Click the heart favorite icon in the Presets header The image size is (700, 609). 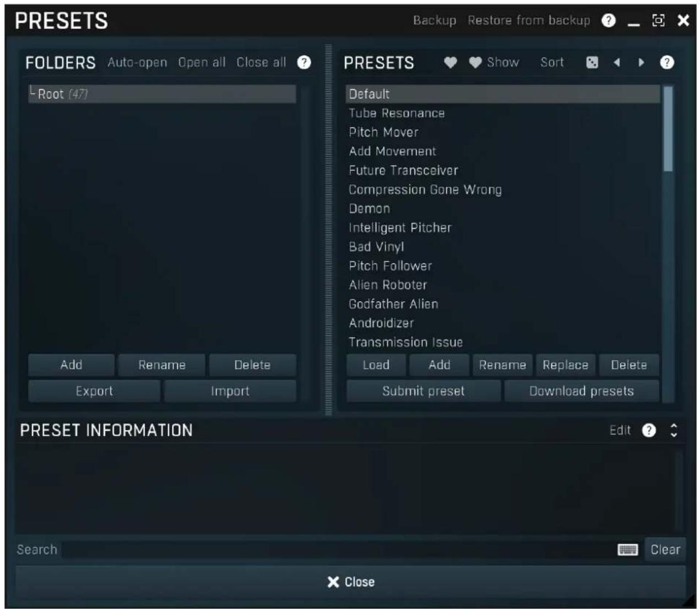(x=450, y=63)
